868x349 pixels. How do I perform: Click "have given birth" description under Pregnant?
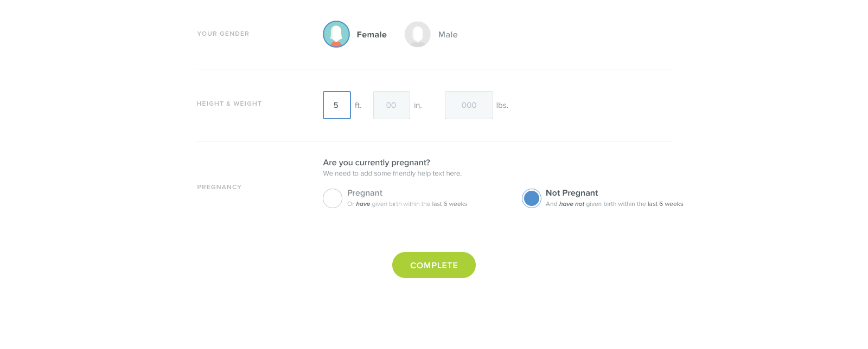click(407, 204)
